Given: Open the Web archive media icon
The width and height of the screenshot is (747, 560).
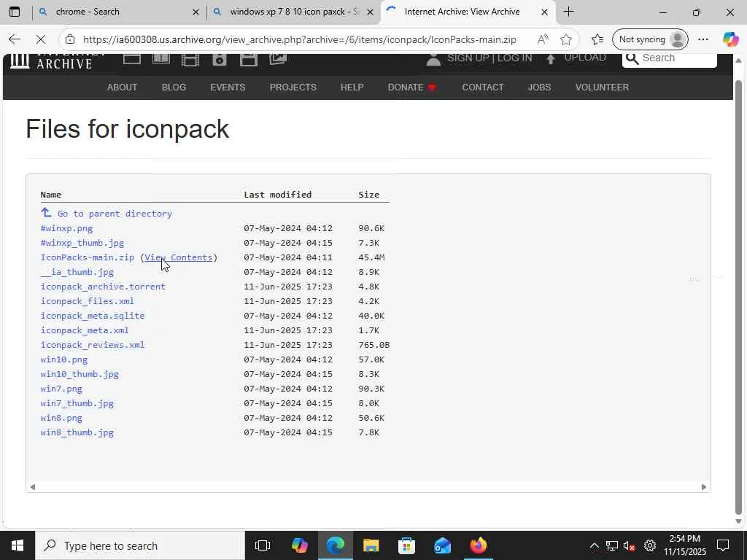Looking at the screenshot, I should (x=132, y=58).
